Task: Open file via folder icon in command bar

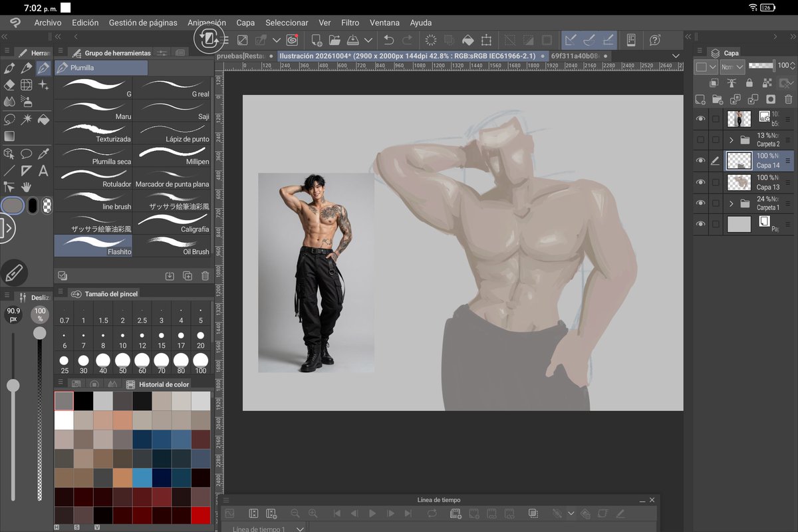Action: point(334,40)
